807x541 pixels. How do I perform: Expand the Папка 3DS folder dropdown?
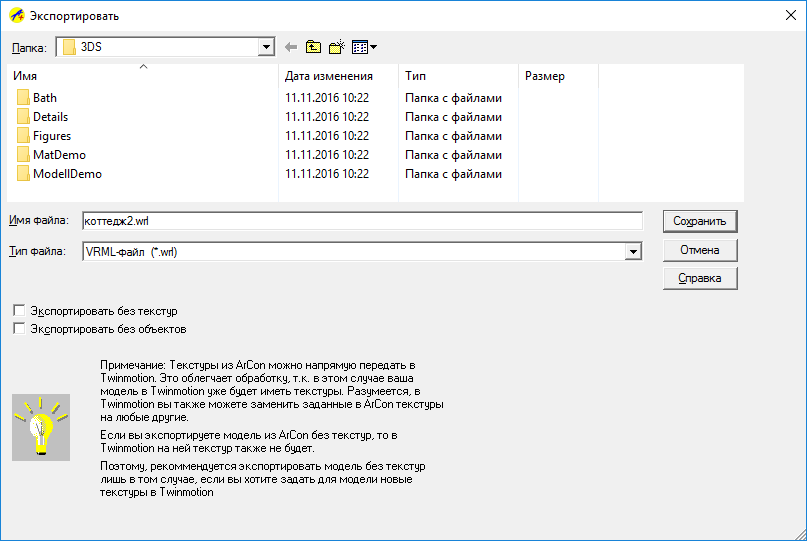coord(266,47)
